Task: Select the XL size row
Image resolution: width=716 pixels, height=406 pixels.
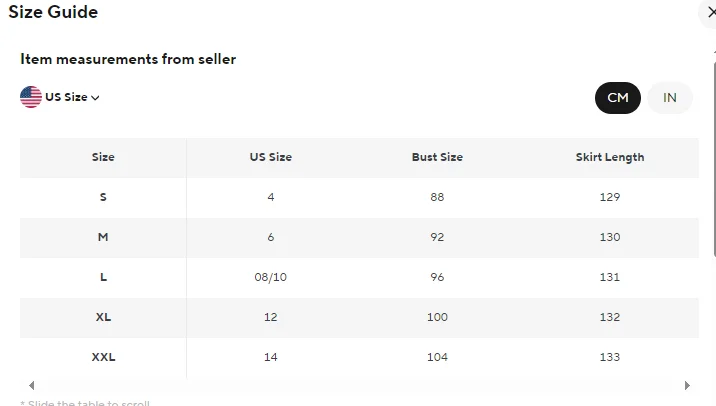Action: pyautogui.click(x=103, y=317)
